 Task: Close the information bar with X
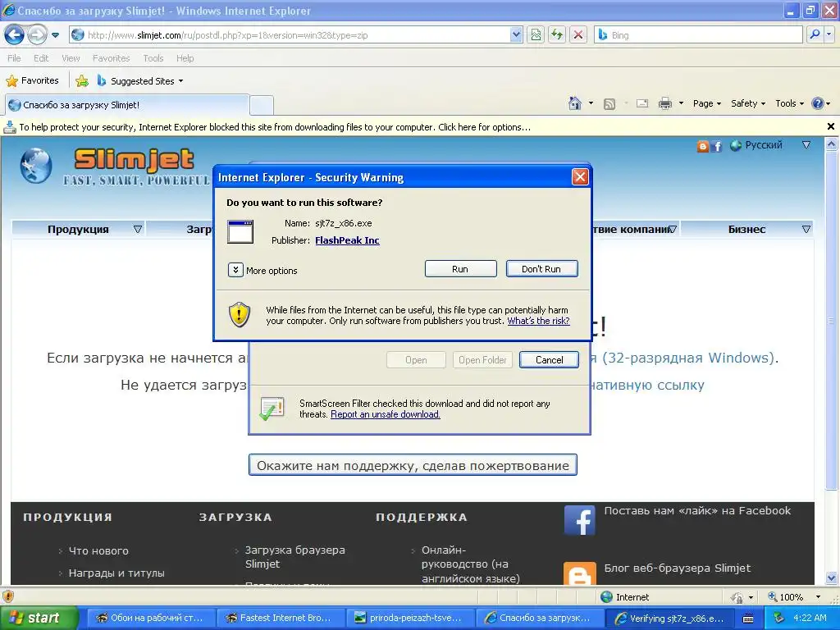(830, 127)
